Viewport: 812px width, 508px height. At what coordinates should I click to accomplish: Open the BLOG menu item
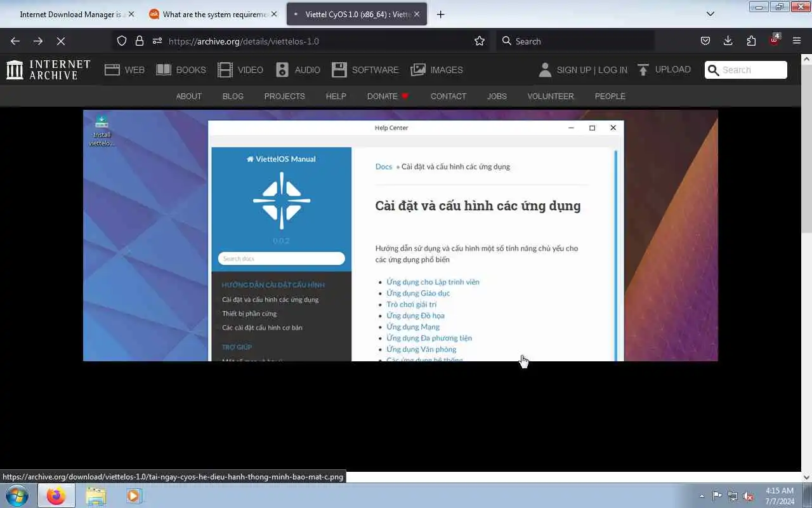click(x=233, y=96)
